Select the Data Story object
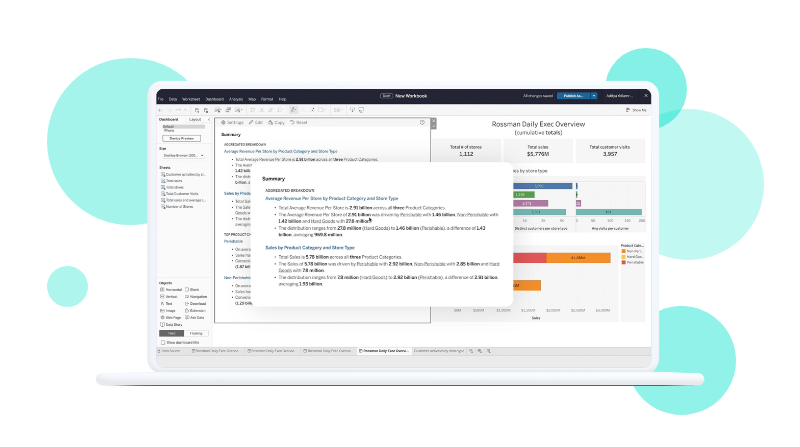Viewport: 800px width, 447px height. point(172,324)
